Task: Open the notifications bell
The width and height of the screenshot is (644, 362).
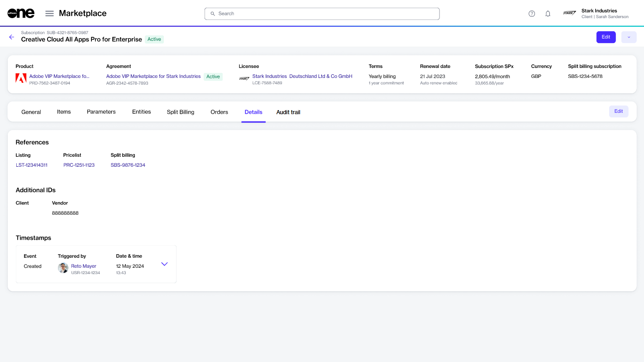Action: tap(548, 14)
